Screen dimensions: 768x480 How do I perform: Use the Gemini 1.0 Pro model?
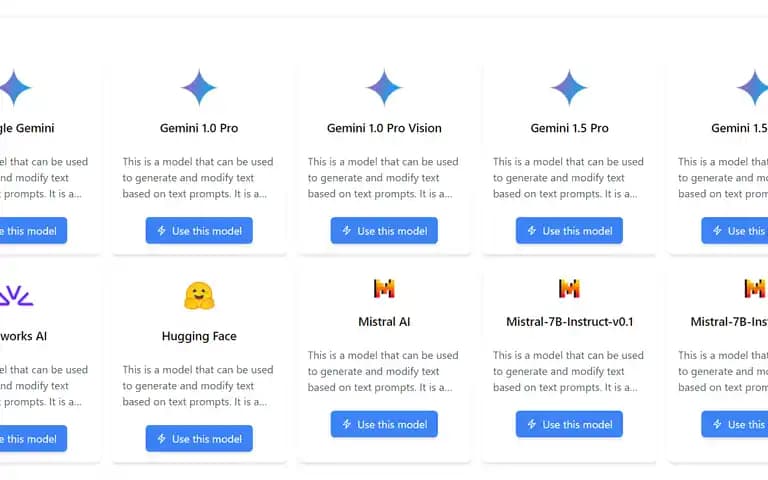click(x=199, y=231)
